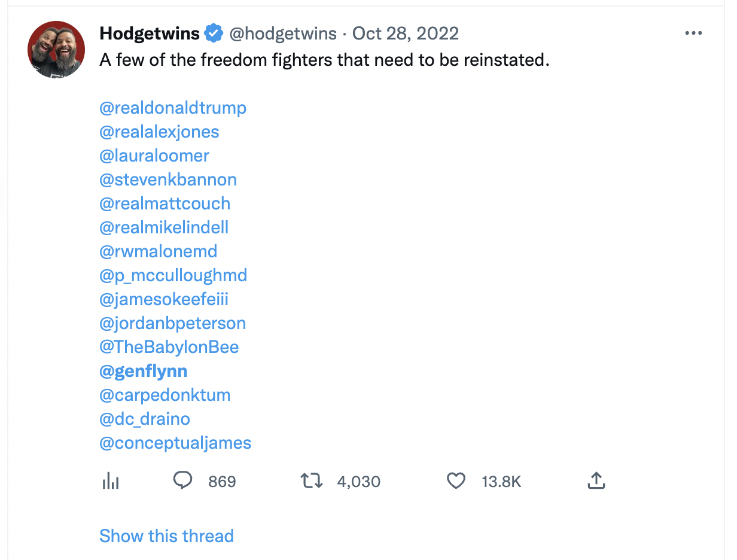Open the Show this thread link
This screenshot has width=737, height=560.
coord(166,535)
